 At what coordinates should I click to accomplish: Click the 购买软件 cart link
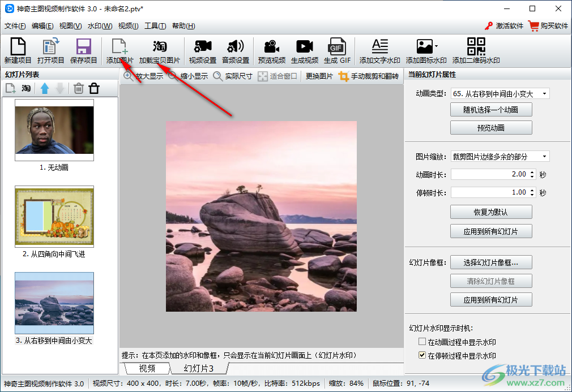click(x=548, y=26)
